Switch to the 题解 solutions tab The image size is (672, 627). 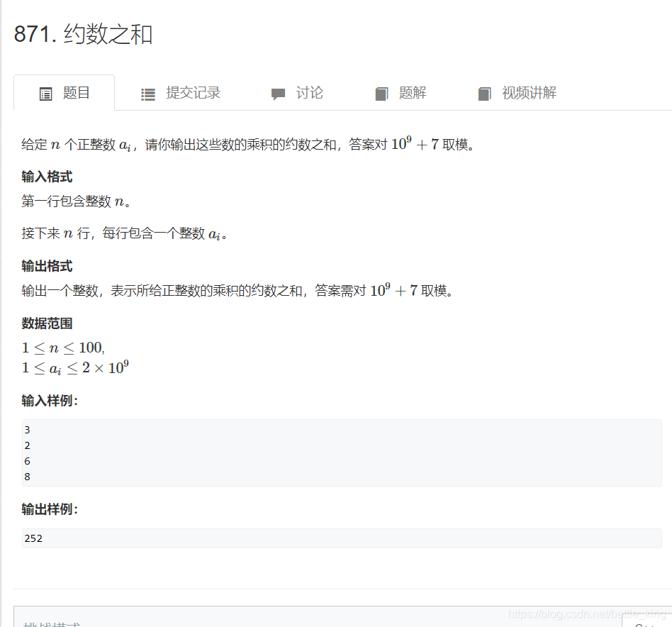[401, 93]
